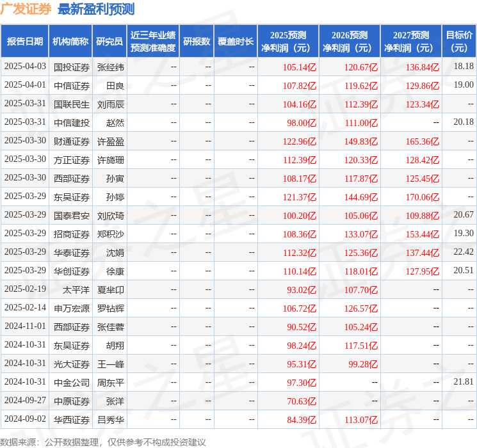Select analyst 胡翔
The height and width of the screenshot is (448, 477).
click(115, 346)
